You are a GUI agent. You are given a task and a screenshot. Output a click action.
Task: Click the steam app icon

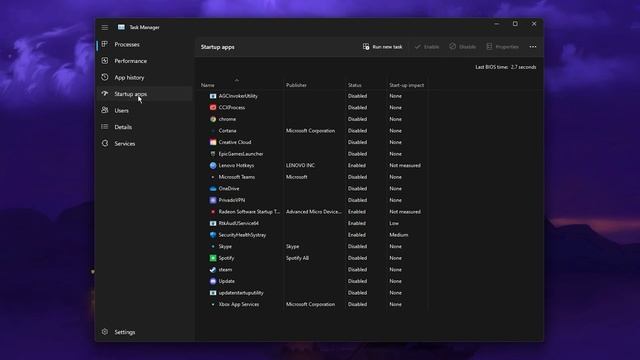click(213, 269)
